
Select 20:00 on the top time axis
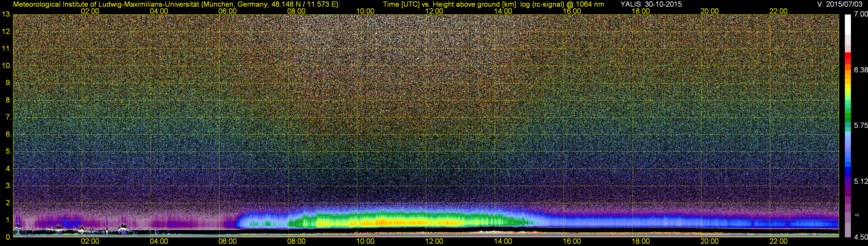[x=709, y=11]
